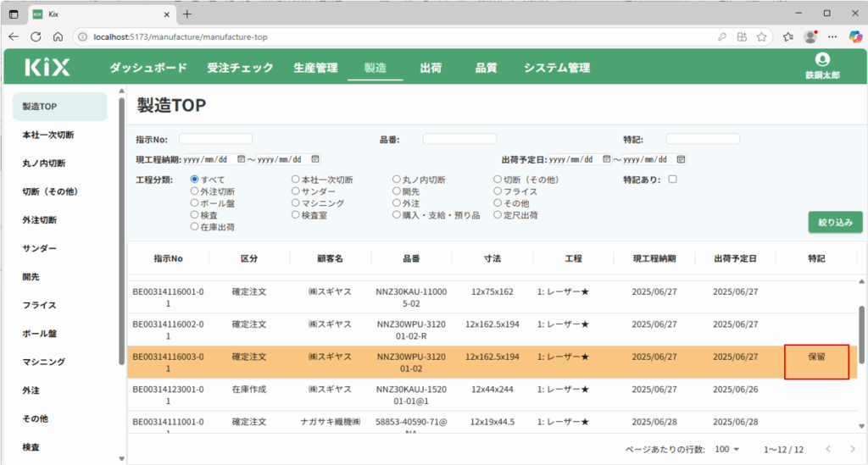Tick the 特記あり checkbox
The image size is (868, 465).
[672, 180]
